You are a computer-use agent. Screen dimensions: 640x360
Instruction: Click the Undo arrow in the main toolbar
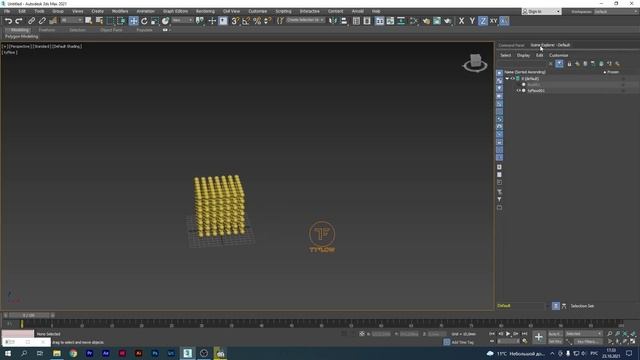click(9, 21)
